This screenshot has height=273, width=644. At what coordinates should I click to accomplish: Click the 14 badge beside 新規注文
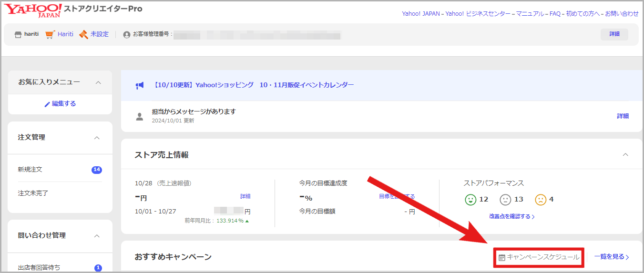coord(97,170)
